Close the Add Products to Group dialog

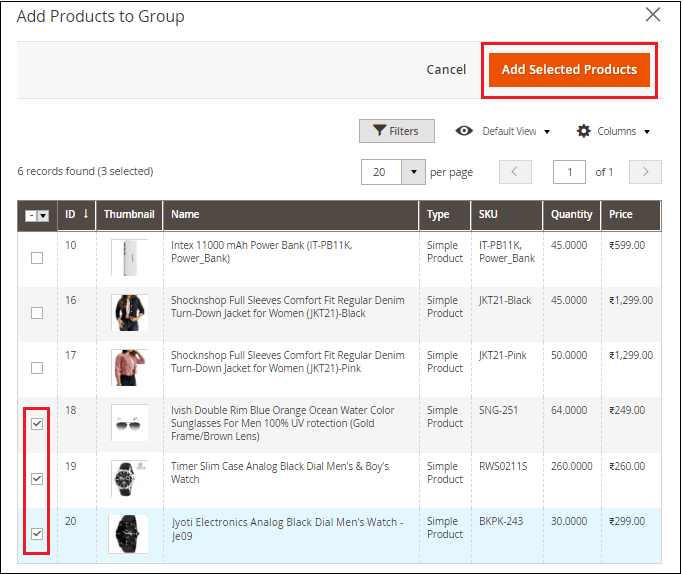[653, 14]
